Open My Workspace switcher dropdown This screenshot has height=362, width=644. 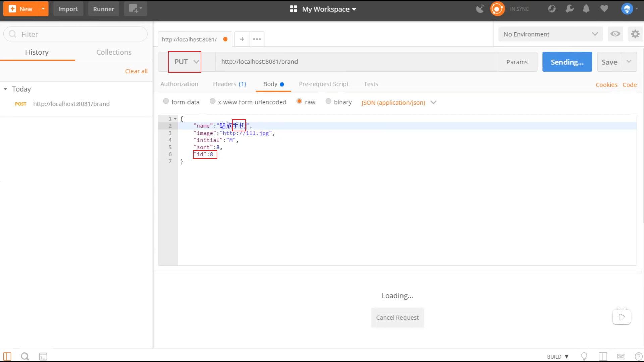pyautogui.click(x=323, y=9)
